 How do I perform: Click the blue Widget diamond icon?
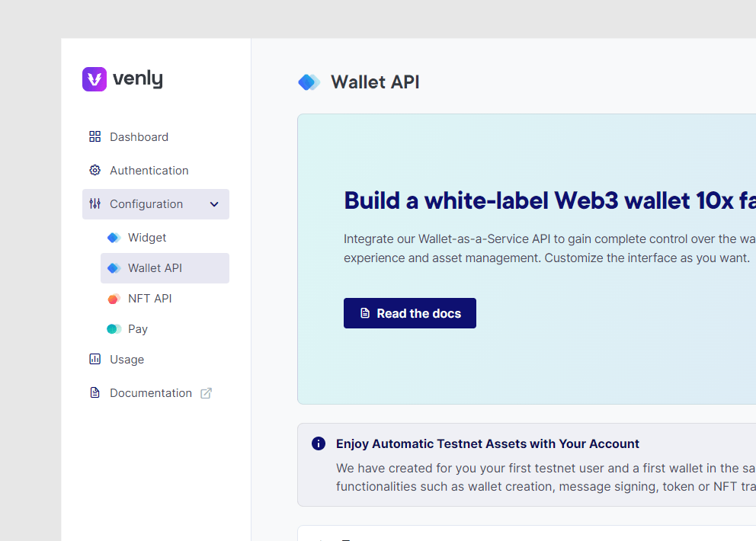113,237
